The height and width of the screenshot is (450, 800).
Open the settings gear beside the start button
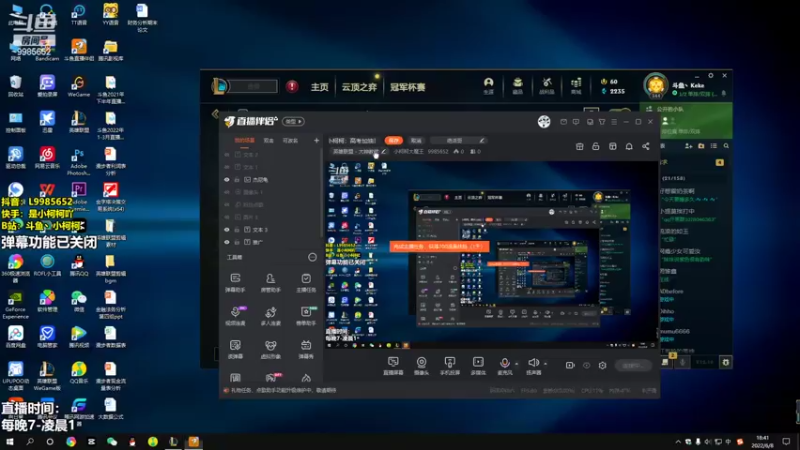[x=603, y=365]
